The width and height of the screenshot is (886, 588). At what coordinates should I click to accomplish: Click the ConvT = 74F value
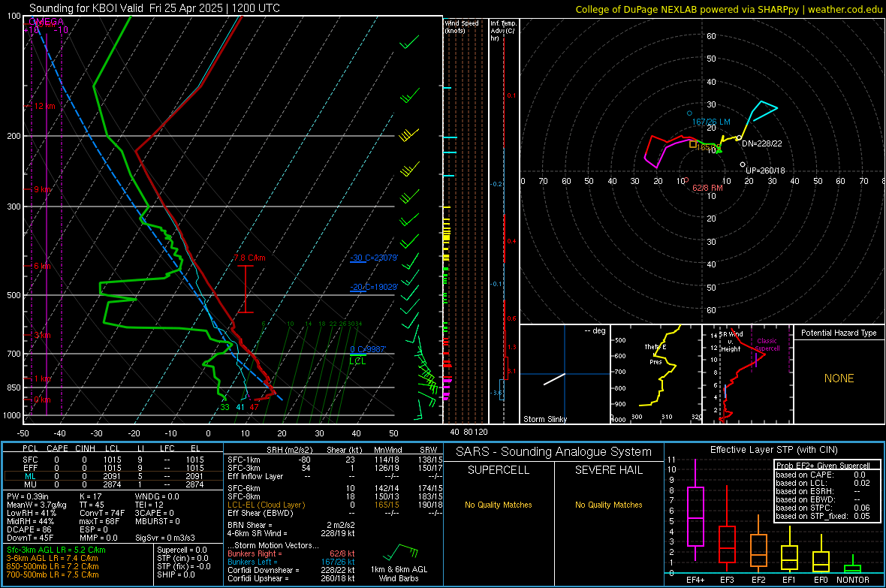101,514
